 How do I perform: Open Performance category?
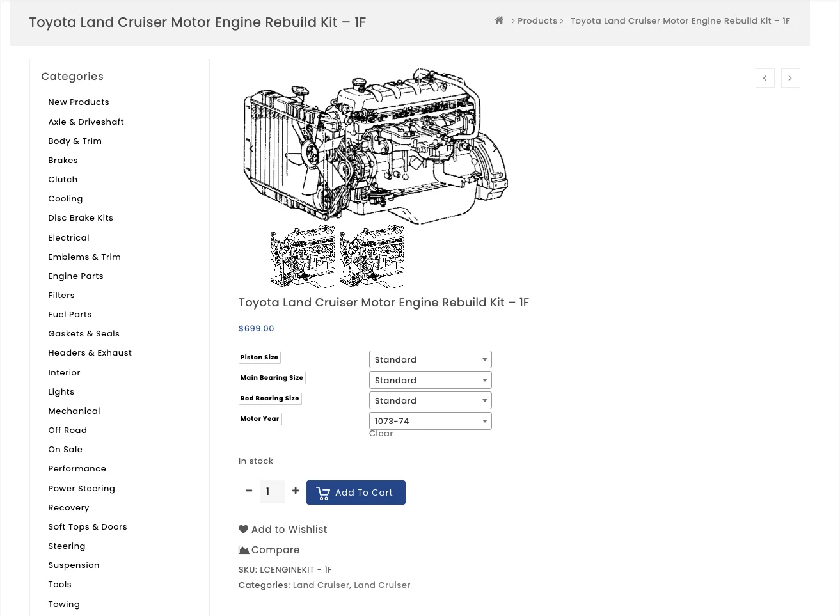point(77,468)
